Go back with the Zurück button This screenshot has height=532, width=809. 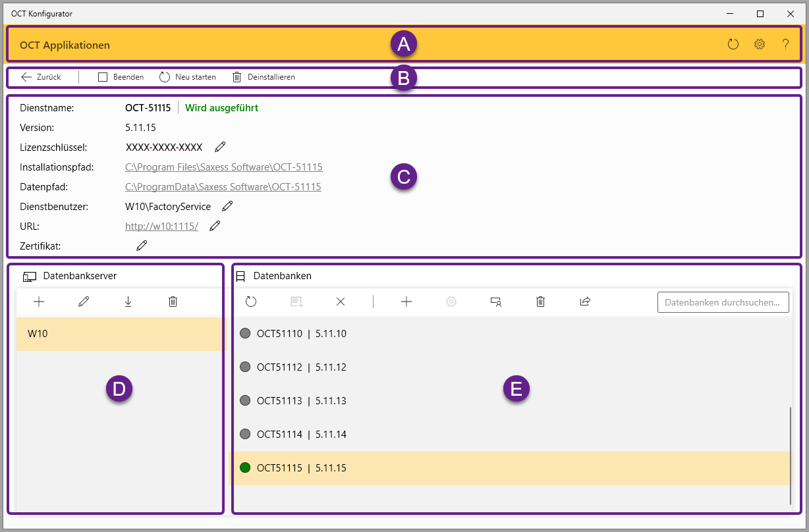coord(41,77)
